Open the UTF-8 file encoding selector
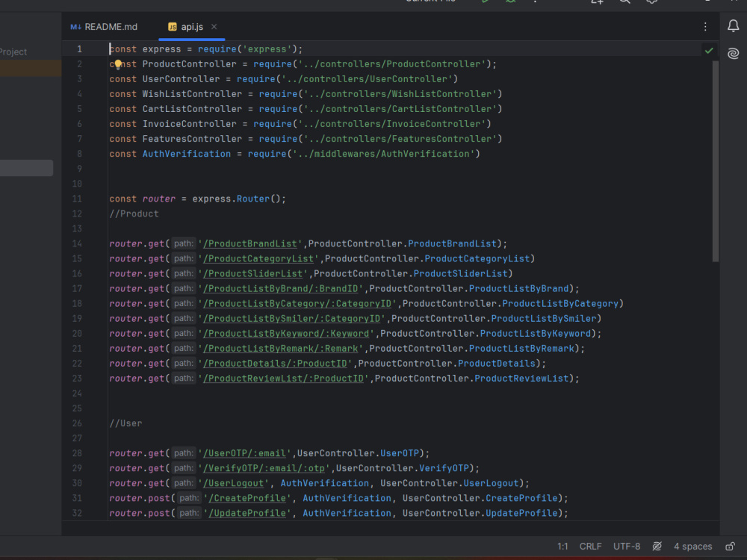 pos(627,547)
